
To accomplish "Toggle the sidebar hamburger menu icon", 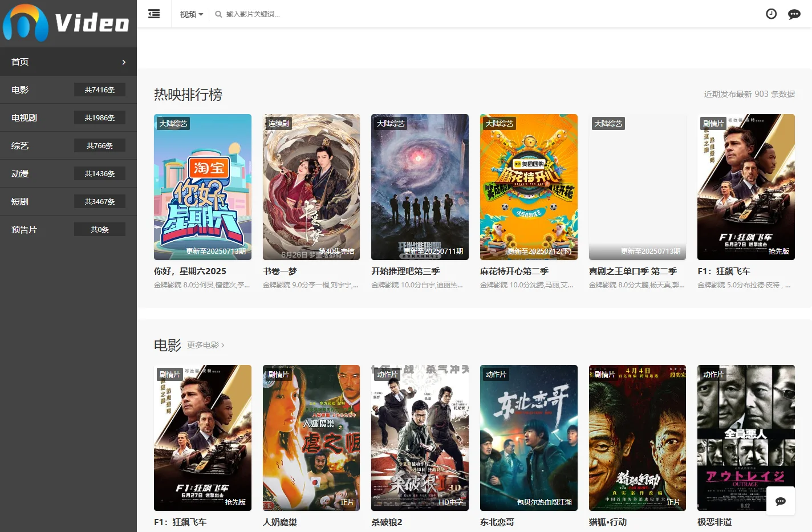I will 154,14.
